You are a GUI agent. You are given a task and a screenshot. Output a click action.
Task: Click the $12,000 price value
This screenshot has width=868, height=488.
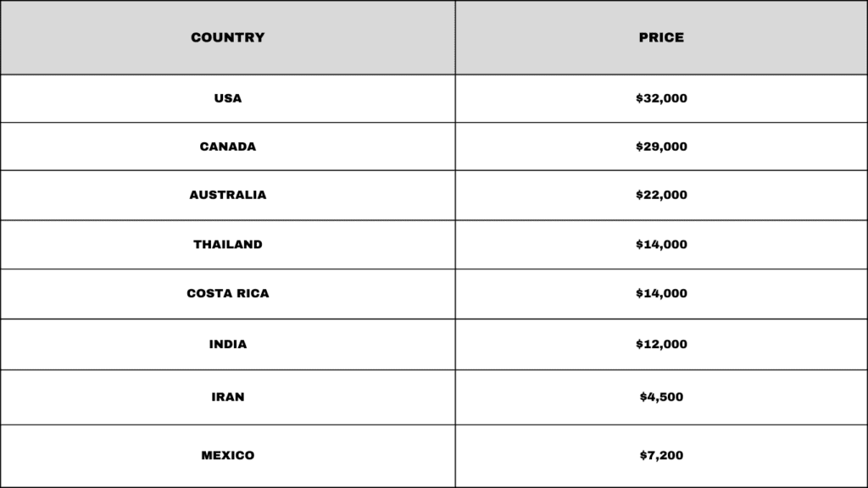coord(661,344)
